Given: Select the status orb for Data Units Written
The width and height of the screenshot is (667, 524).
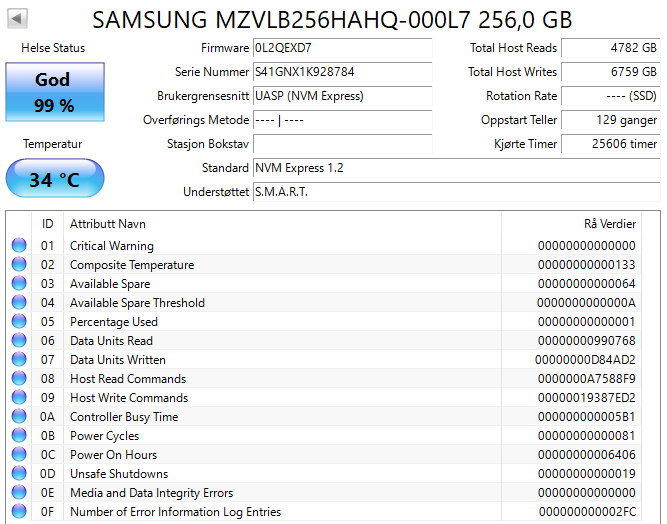Looking at the screenshot, I should [19, 360].
